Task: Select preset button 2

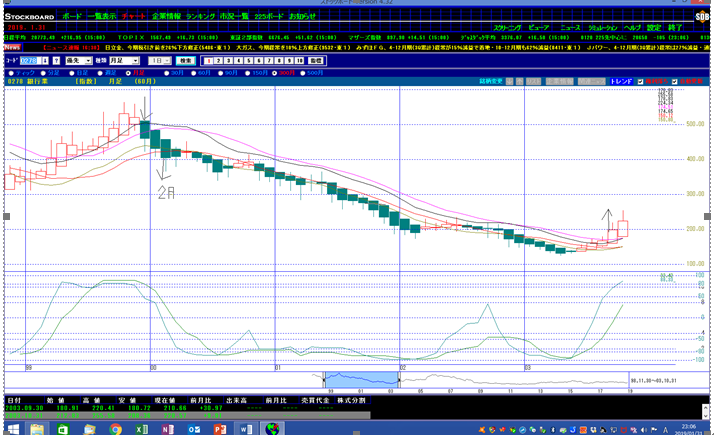Action: [219, 61]
